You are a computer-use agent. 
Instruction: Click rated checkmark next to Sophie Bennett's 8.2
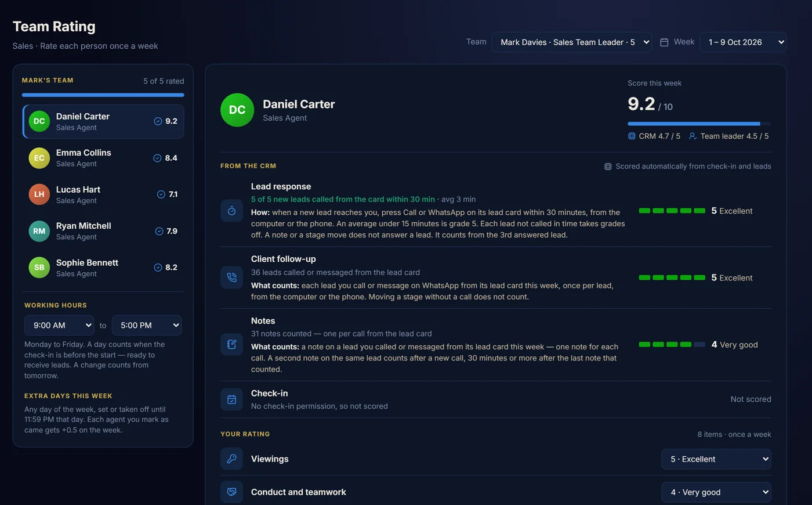tap(158, 268)
